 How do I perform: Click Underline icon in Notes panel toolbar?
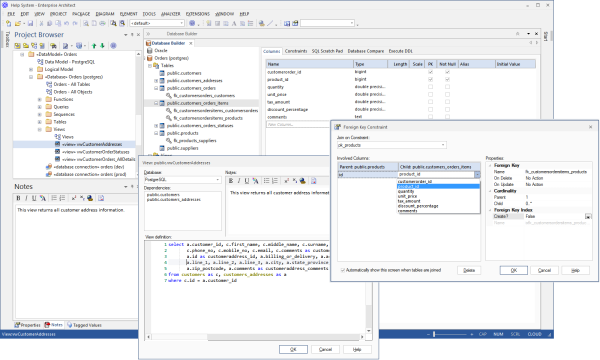[34, 198]
